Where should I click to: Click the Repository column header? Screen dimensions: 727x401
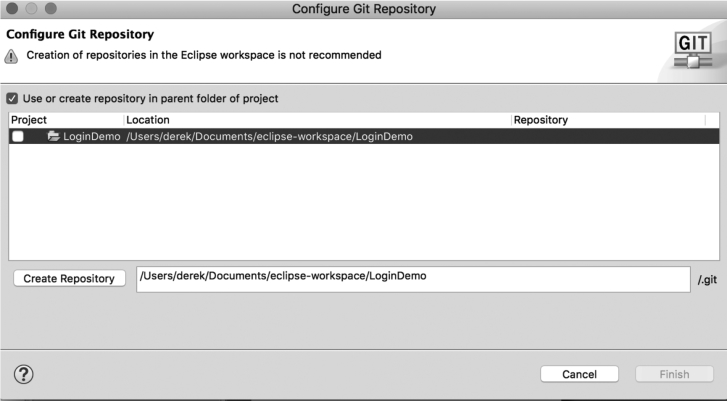pyautogui.click(x=540, y=120)
